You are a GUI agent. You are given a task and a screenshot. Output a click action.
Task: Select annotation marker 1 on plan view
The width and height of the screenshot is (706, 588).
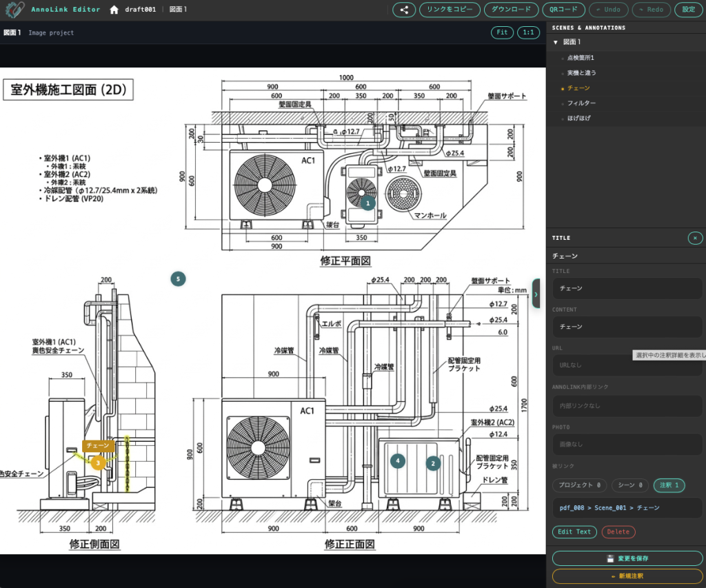[367, 203]
